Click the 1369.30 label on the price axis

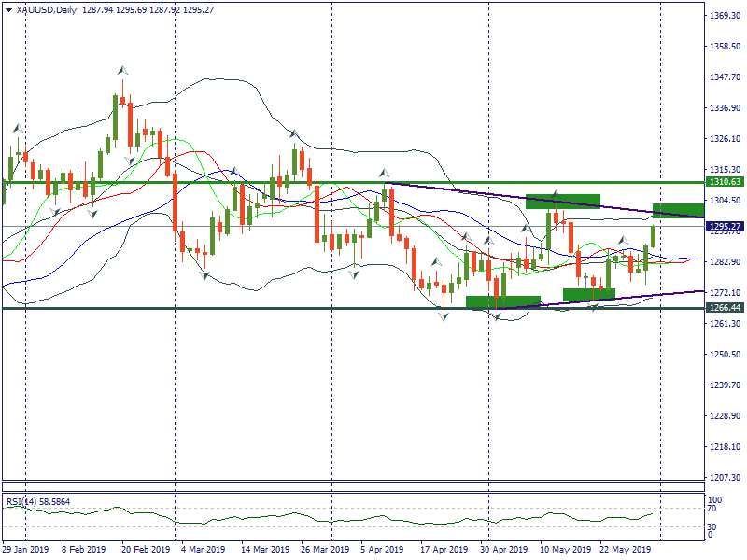point(725,16)
